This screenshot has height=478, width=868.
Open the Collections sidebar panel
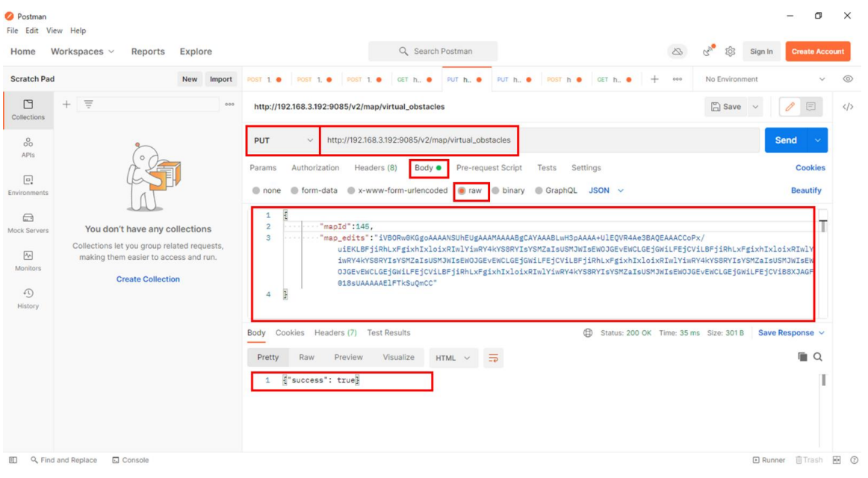coord(28,109)
